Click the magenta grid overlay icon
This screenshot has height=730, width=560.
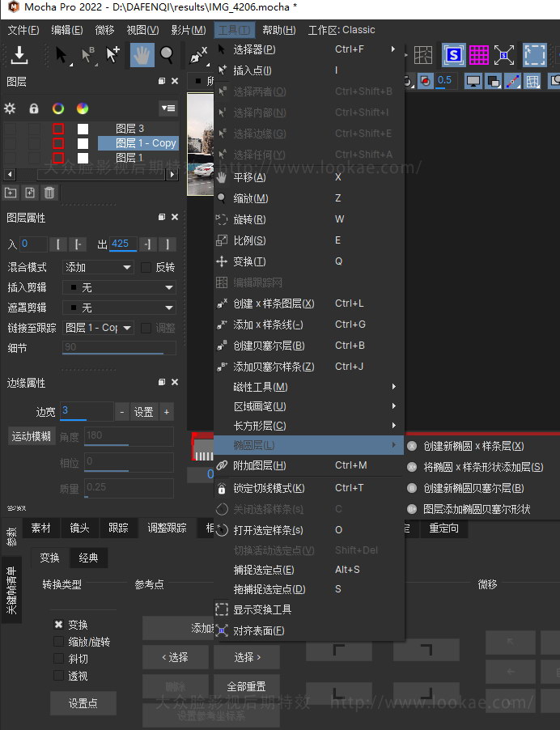point(479,55)
